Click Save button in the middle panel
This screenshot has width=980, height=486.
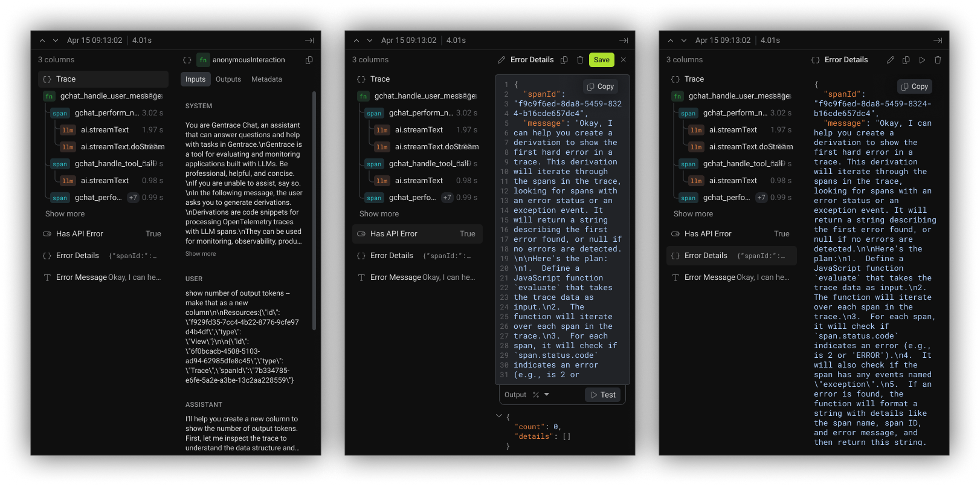tap(601, 60)
